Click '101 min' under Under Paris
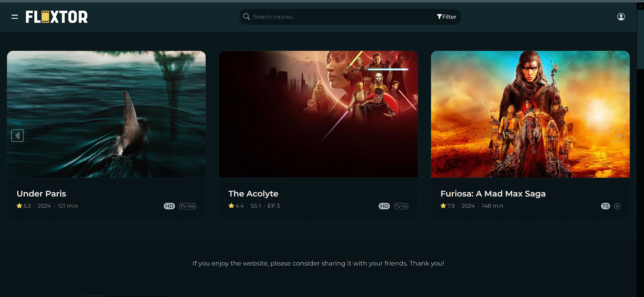 pyautogui.click(x=68, y=206)
